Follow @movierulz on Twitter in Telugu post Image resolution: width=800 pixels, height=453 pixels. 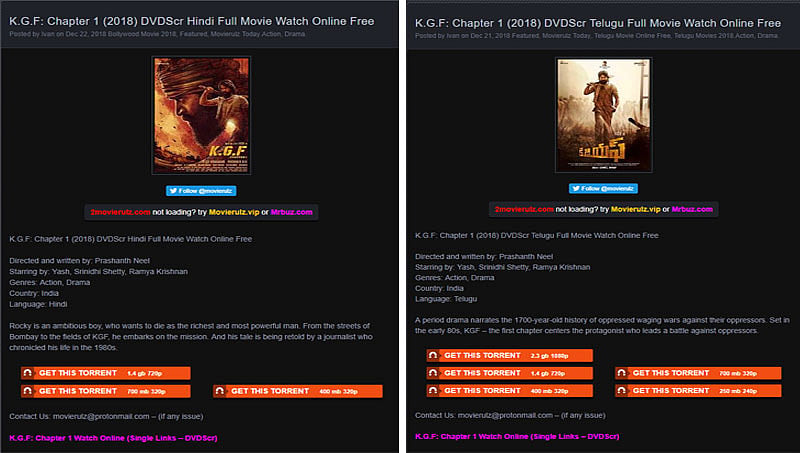click(x=603, y=188)
